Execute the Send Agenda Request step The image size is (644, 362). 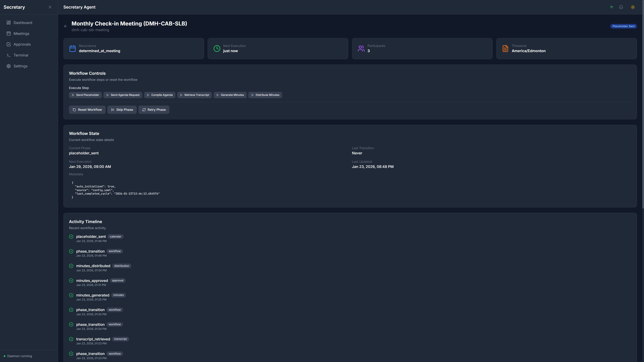click(123, 95)
